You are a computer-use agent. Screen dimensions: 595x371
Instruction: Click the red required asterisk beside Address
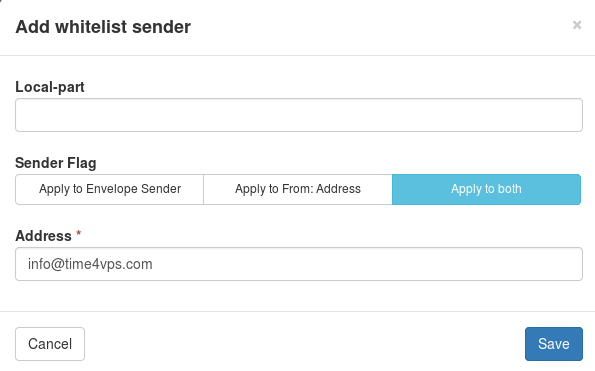point(79,233)
